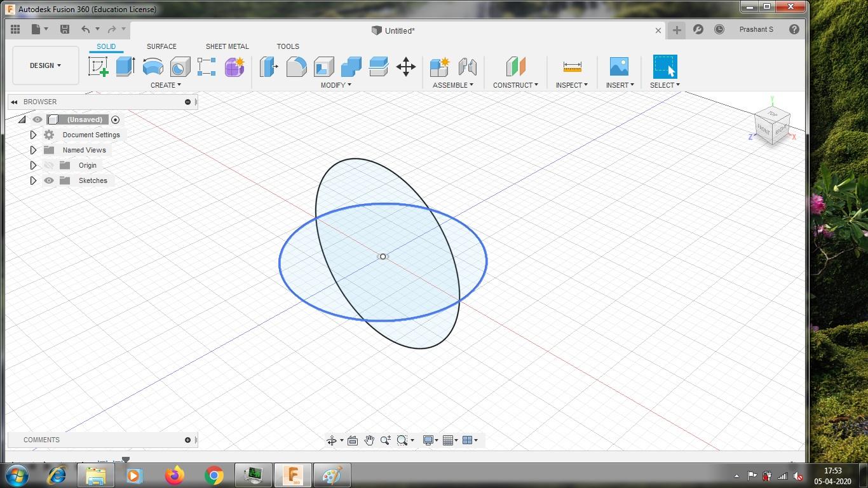868x488 pixels.
Task: Click the Redo arrow
Action: 112,29
